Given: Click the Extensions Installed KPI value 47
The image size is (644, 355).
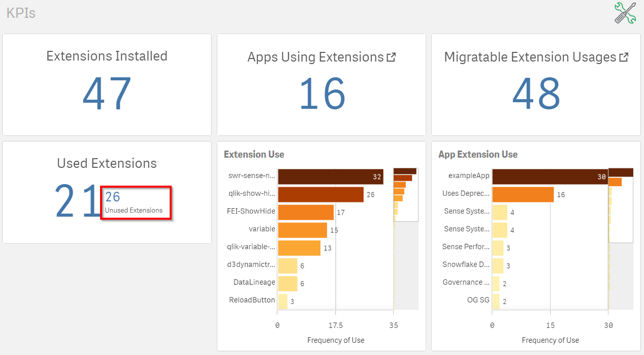Looking at the screenshot, I should [x=107, y=94].
